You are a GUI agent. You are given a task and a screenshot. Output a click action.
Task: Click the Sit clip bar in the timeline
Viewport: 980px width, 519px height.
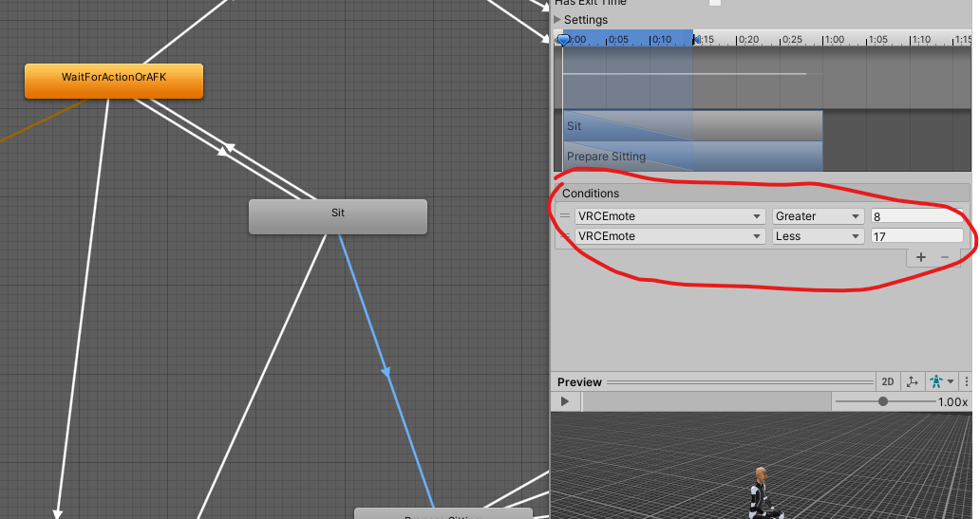click(x=693, y=126)
